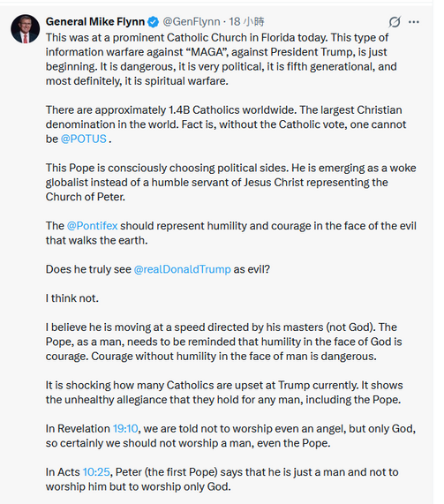Screen dimensions: 444x504
Task: Click the 'worship him but to worship only God' line
Action: click(x=139, y=486)
